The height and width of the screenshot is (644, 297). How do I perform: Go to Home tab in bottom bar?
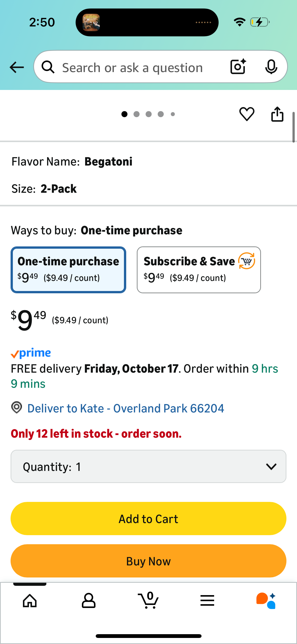30,601
